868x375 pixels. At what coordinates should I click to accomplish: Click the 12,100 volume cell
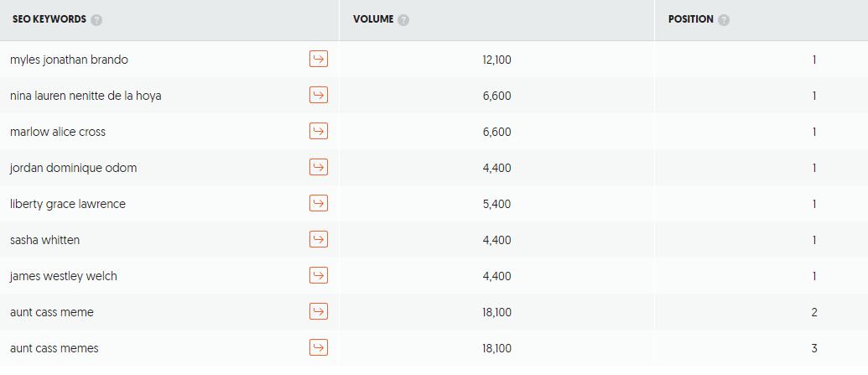click(496, 60)
